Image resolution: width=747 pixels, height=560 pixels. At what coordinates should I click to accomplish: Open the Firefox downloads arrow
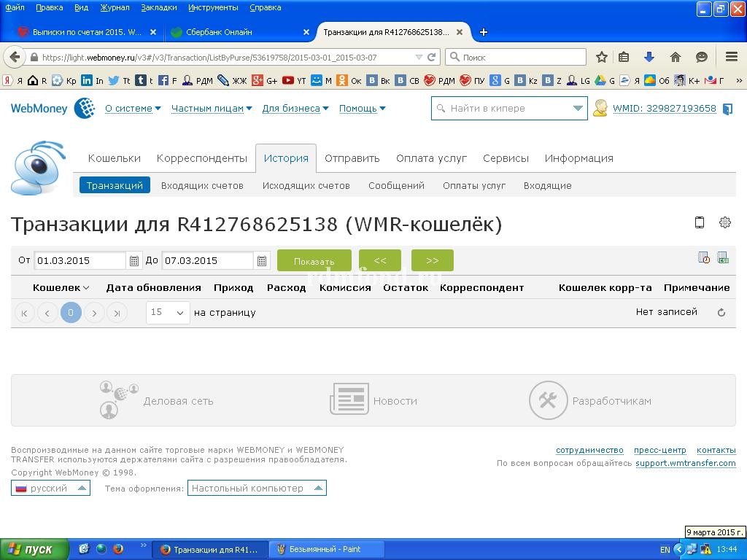click(x=649, y=57)
